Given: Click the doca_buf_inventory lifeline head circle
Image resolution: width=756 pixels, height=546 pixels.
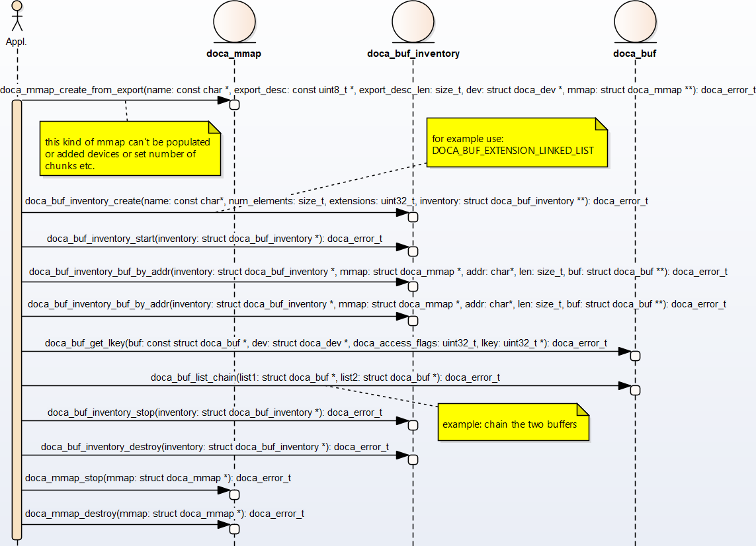Looking at the screenshot, I should (x=413, y=21).
